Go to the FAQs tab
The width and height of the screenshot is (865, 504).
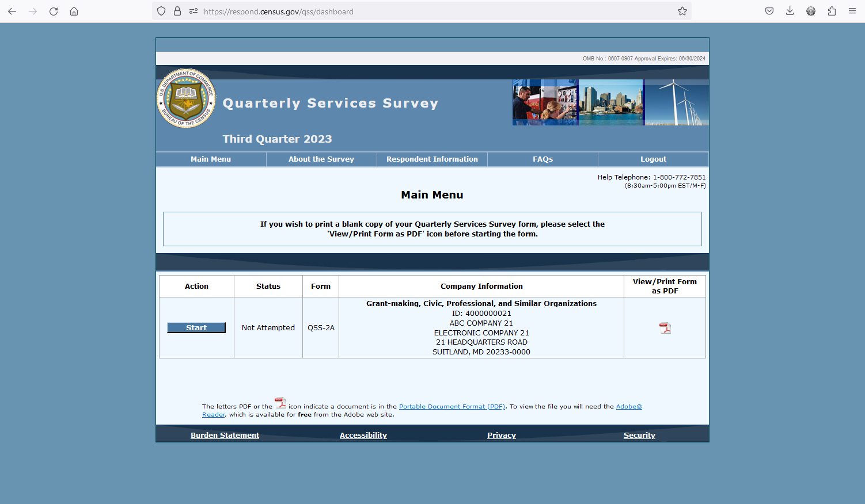542,159
